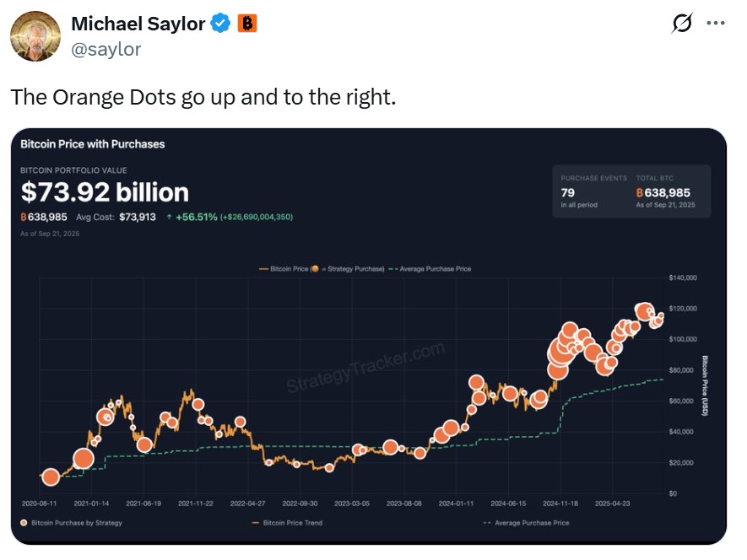Open the three-dot more options menu
The width and height of the screenshot is (747, 560).
tap(716, 23)
